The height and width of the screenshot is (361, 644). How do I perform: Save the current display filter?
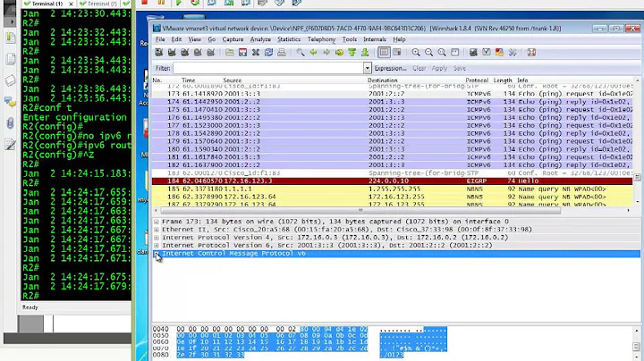460,68
